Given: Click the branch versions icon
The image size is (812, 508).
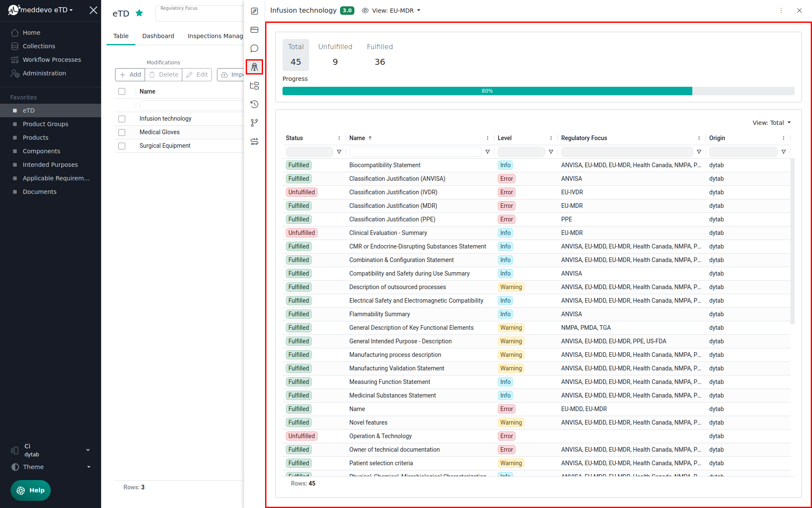Looking at the screenshot, I should pos(254,123).
